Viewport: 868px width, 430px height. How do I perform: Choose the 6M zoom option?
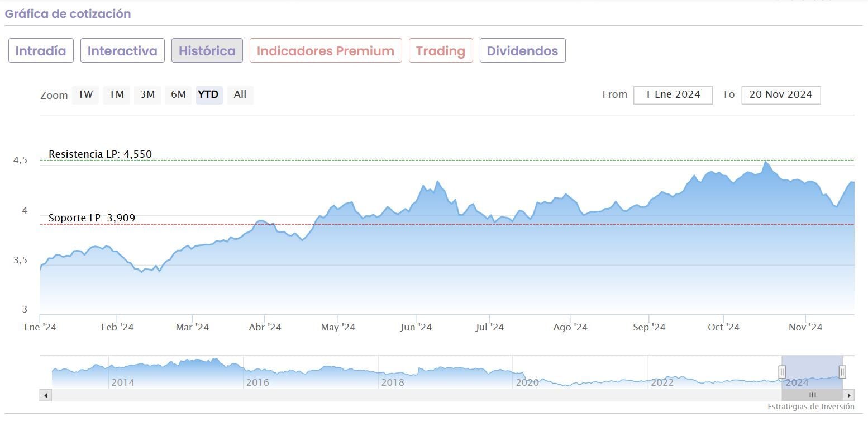click(178, 94)
